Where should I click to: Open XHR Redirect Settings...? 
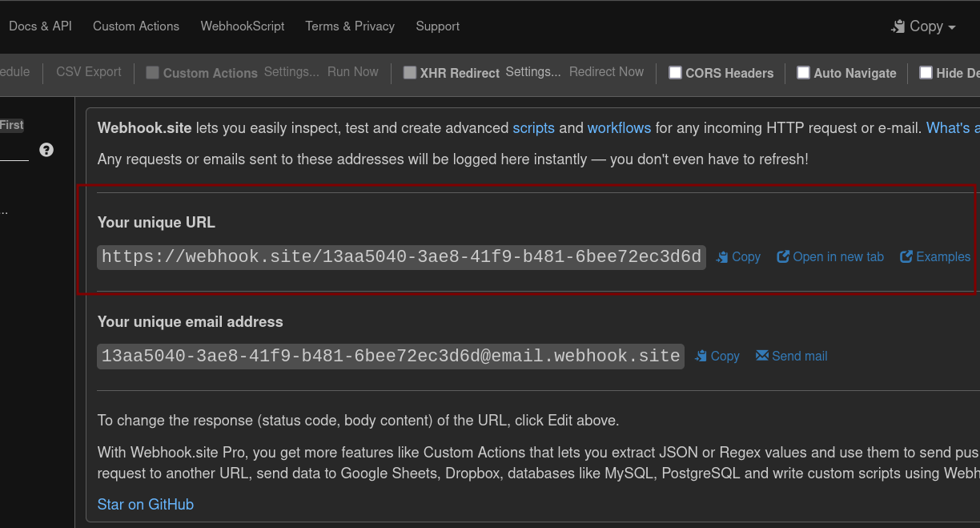click(533, 72)
